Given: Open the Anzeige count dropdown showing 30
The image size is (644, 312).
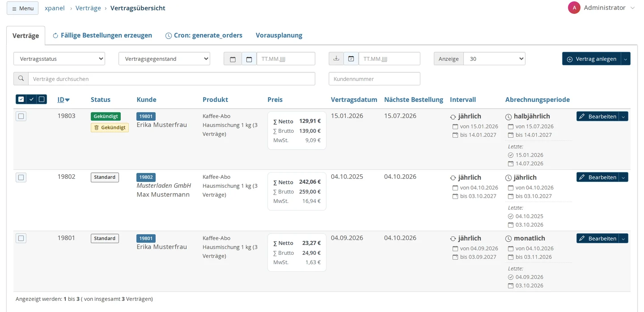Looking at the screenshot, I should click(x=494, y=59).
